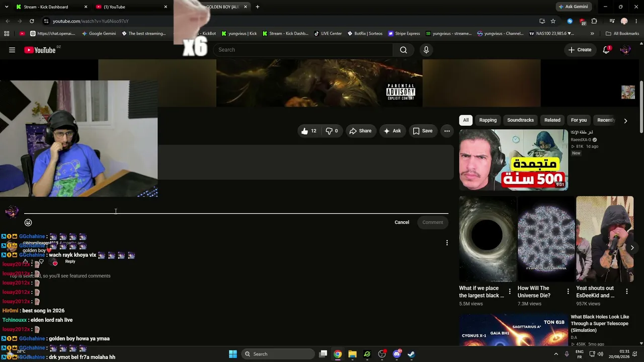Insert an emoji into the comment
This screenshot has height=362, width=644.
(28, 222)
